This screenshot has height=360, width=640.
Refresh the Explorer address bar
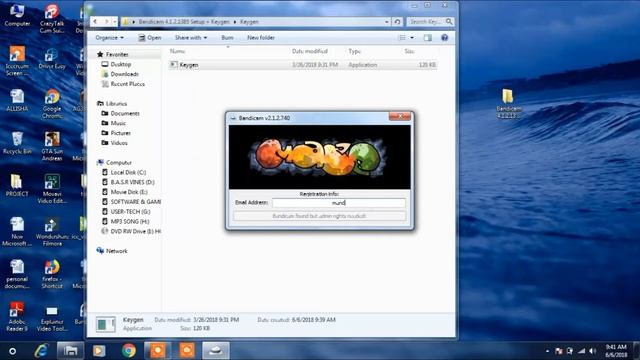pos(398,22)
